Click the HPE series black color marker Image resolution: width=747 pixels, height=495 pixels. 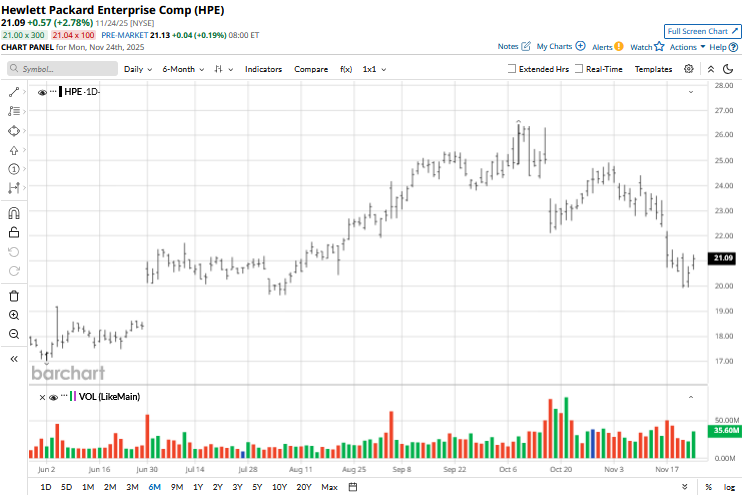click(61, 92)
